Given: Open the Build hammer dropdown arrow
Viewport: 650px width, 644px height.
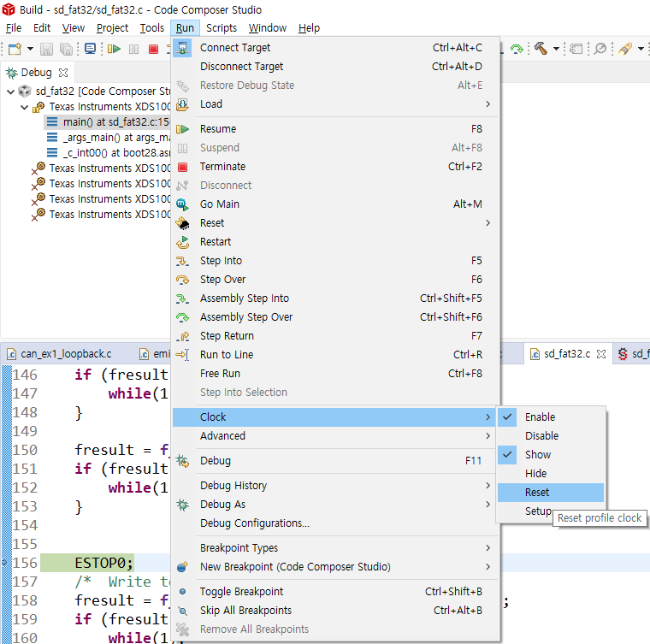Looking at the screenshot, I should coord(556,49).
